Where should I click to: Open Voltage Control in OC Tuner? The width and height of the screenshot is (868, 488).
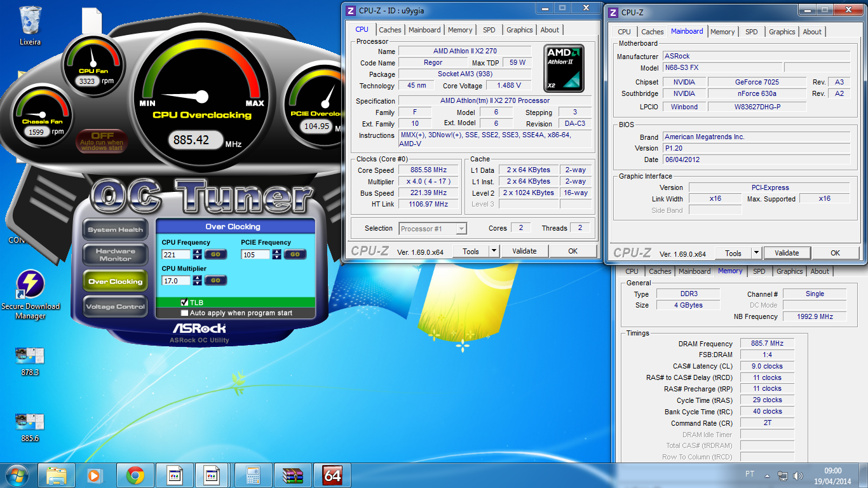point(115,307)
